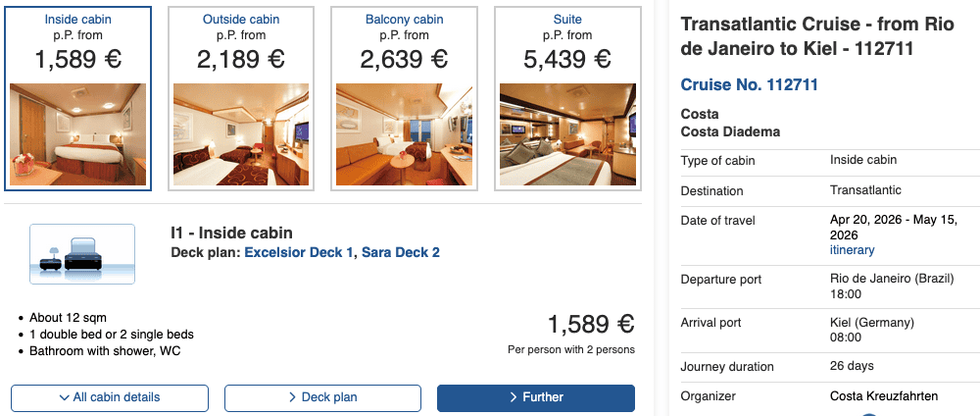
Task: Choose the Suite cabin option
Action: [x=567, y=20]
